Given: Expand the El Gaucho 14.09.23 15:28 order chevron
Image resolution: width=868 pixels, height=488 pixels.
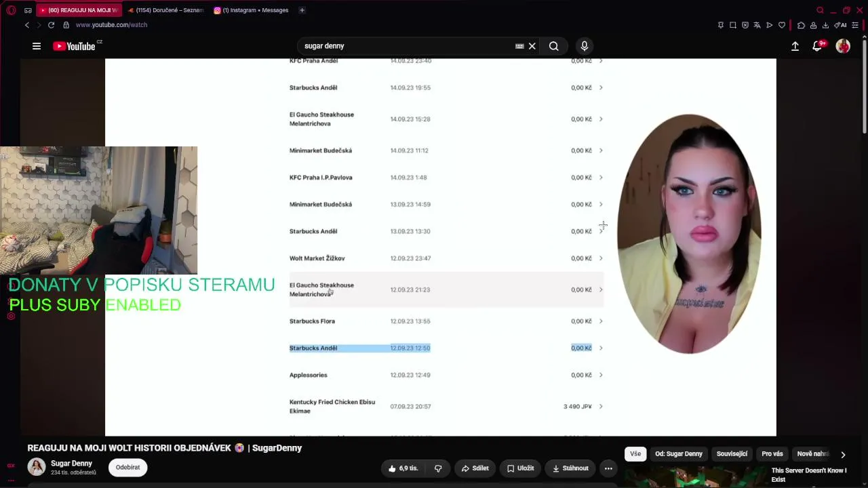Looking at the screenshot, I should [601, 119].
